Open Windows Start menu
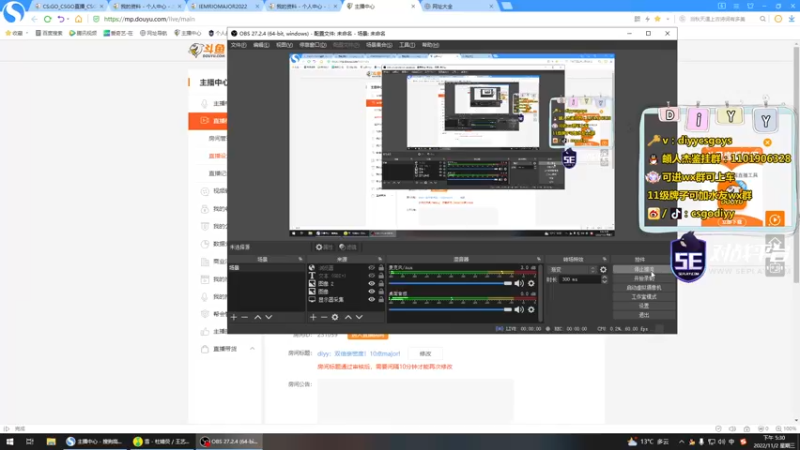 (10, 442)
